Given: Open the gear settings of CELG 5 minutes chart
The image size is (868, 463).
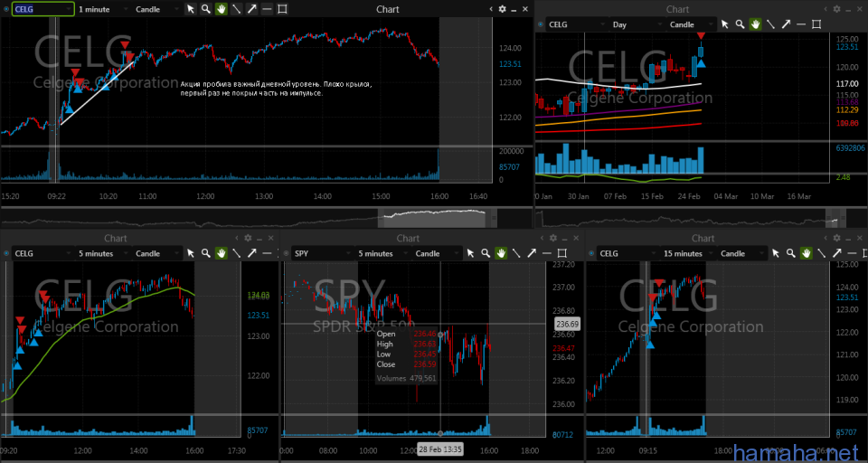Looking at the screenshot, I should click(248, 238).
